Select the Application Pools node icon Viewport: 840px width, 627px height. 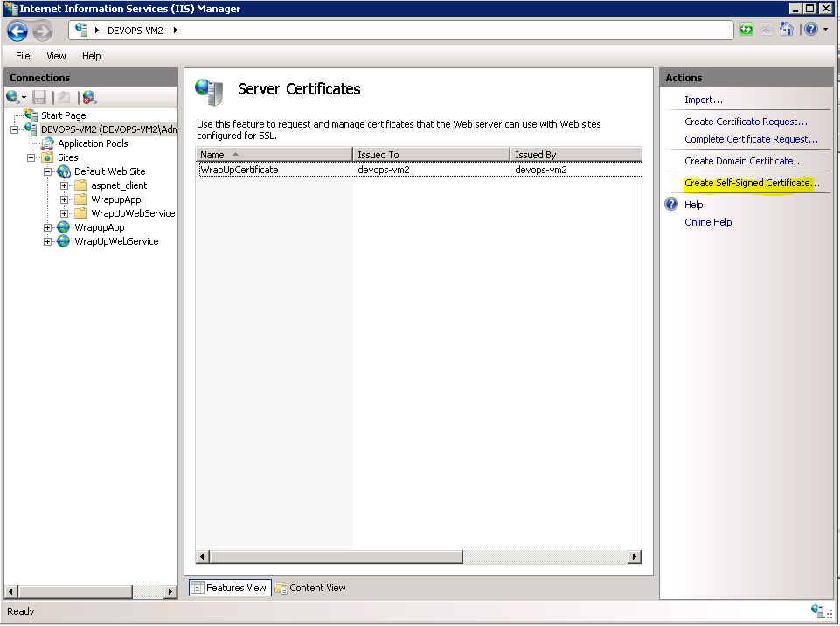(48, 143)
